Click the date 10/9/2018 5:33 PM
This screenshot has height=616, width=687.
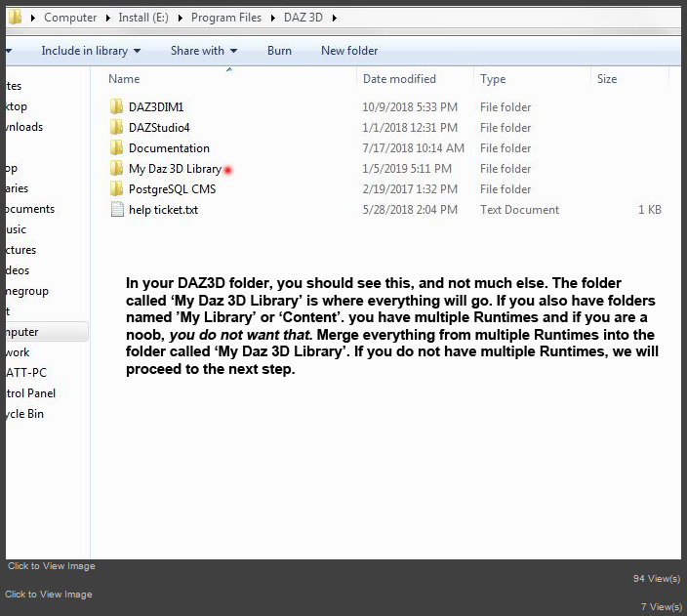coord(410,107)
